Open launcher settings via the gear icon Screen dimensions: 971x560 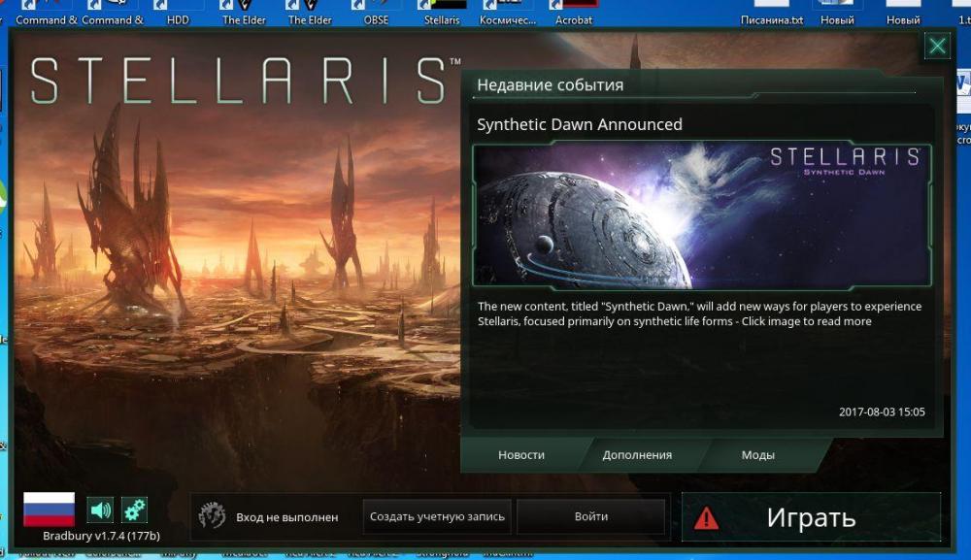pyautogui.click(x=134, y=510)
